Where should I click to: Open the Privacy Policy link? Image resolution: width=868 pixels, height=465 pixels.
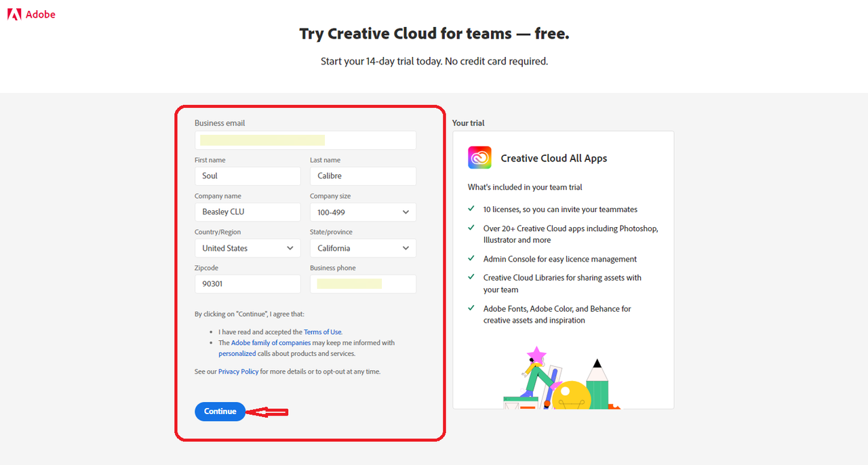238,371
